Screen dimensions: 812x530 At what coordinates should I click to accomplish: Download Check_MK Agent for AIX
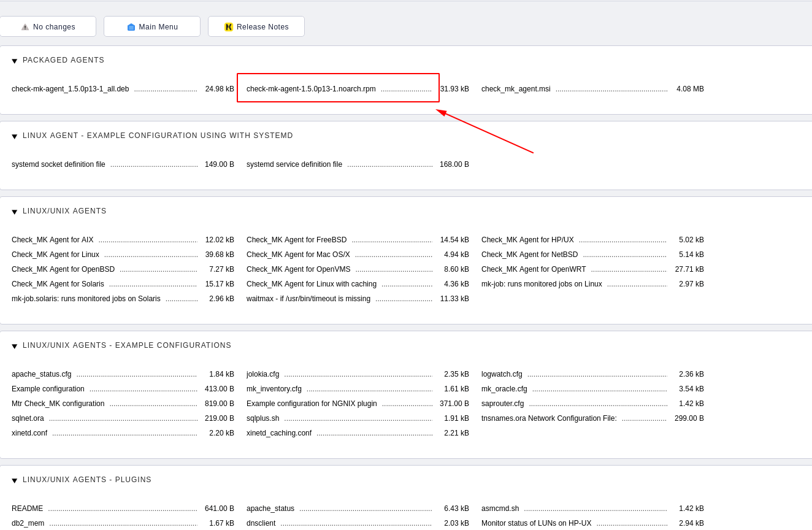coord(53,240)
